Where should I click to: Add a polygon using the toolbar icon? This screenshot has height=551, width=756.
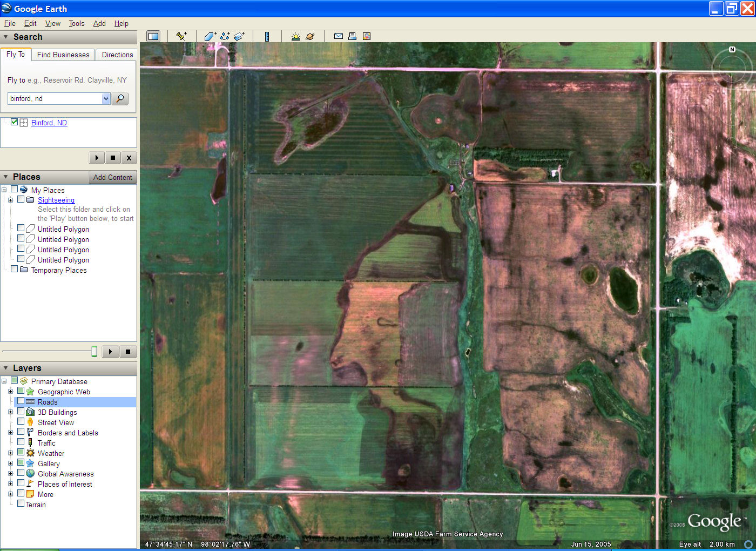211,36
